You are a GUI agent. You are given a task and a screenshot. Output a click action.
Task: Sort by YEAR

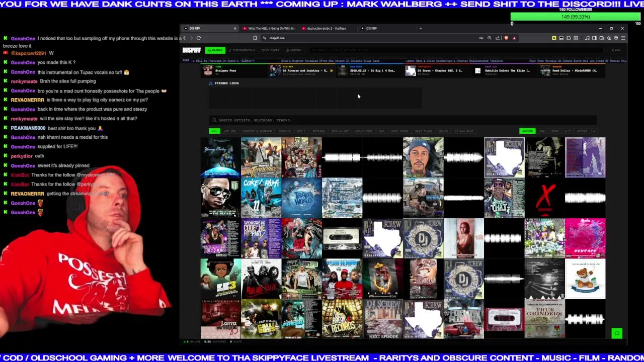(554, 131)
